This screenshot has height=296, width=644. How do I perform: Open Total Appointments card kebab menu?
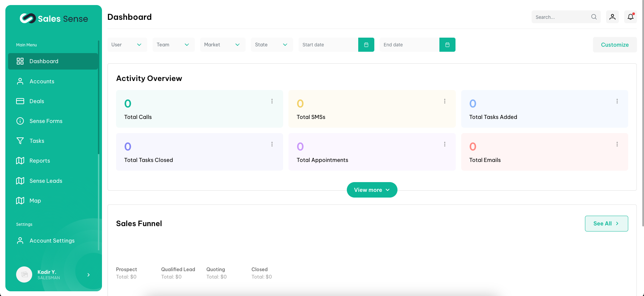pos(444,144)
